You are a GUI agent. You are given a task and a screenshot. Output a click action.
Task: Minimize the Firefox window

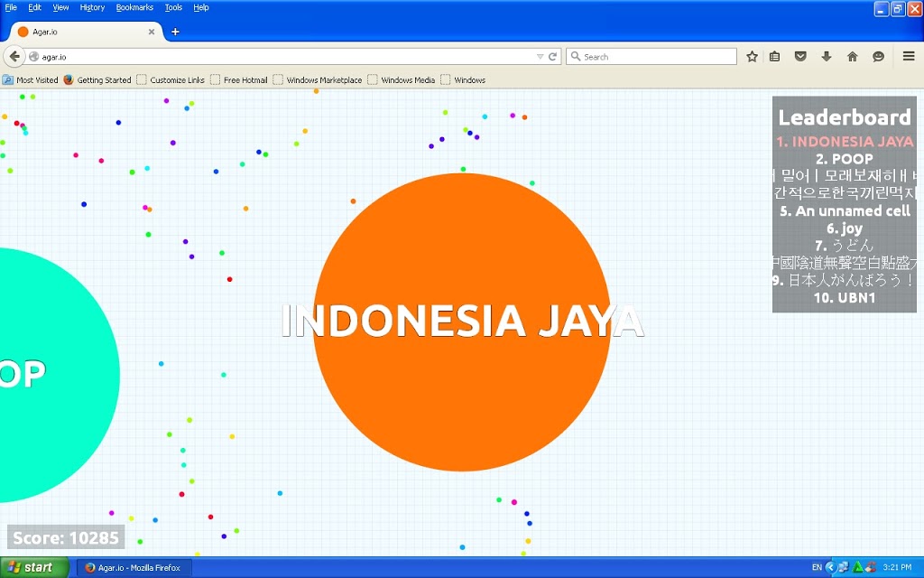pos(881,9)
